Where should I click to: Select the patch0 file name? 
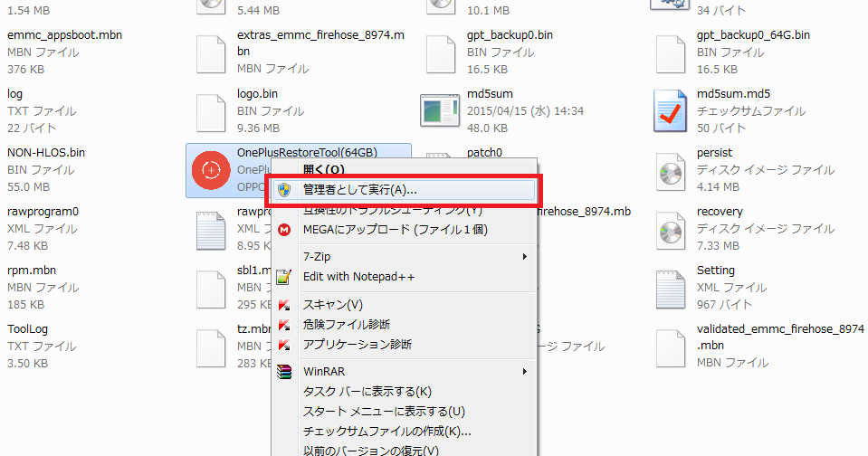pos(484,153)
